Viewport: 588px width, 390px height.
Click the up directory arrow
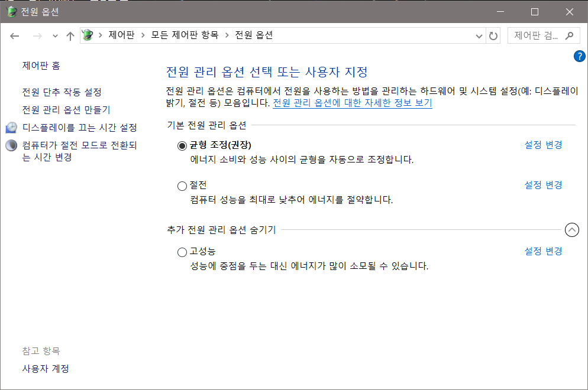70,35
